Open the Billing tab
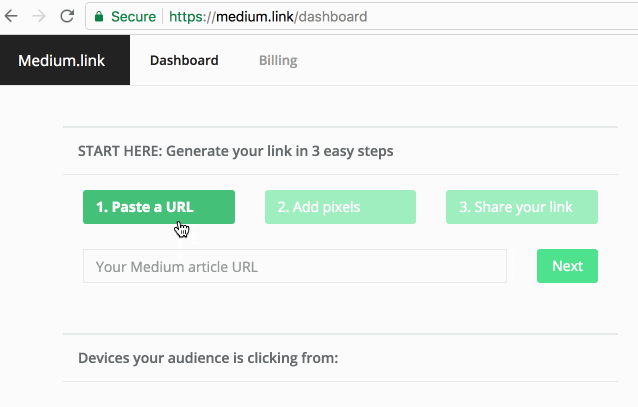 click(x=278, y=60)
